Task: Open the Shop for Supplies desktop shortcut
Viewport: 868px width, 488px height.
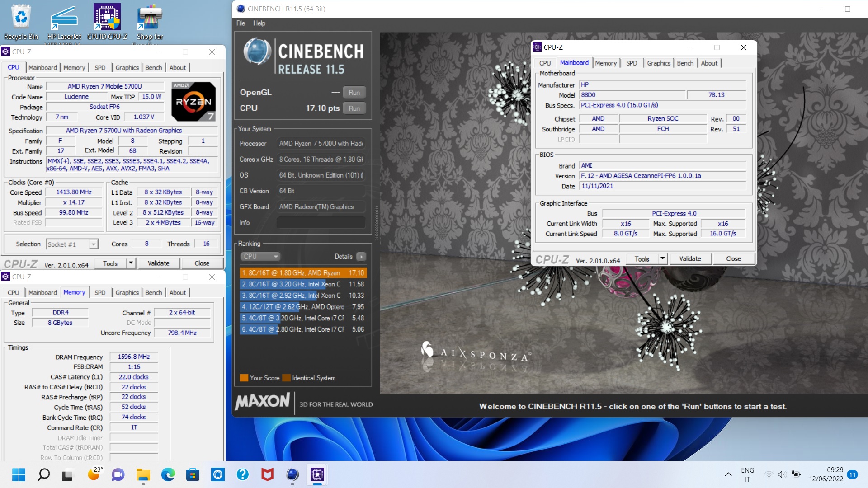Action: (x=150, y=23)
